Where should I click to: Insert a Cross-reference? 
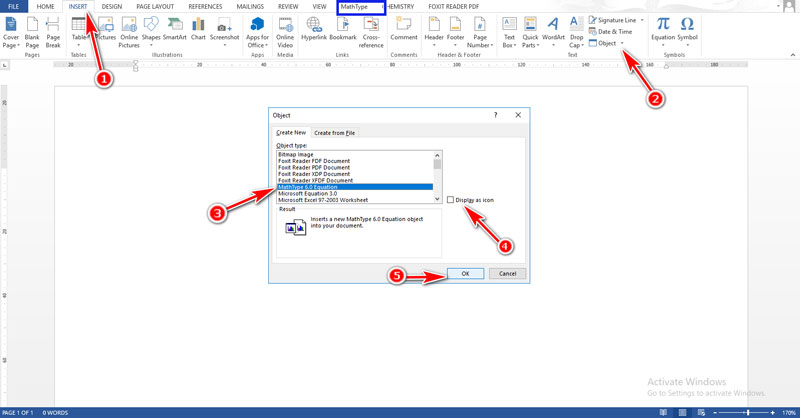point(371,32)
